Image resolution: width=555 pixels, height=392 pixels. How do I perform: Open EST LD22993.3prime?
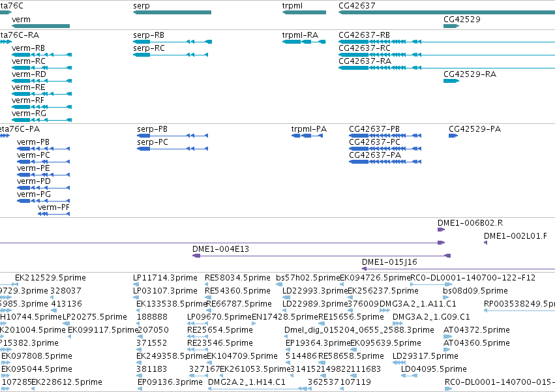[315, 291]
